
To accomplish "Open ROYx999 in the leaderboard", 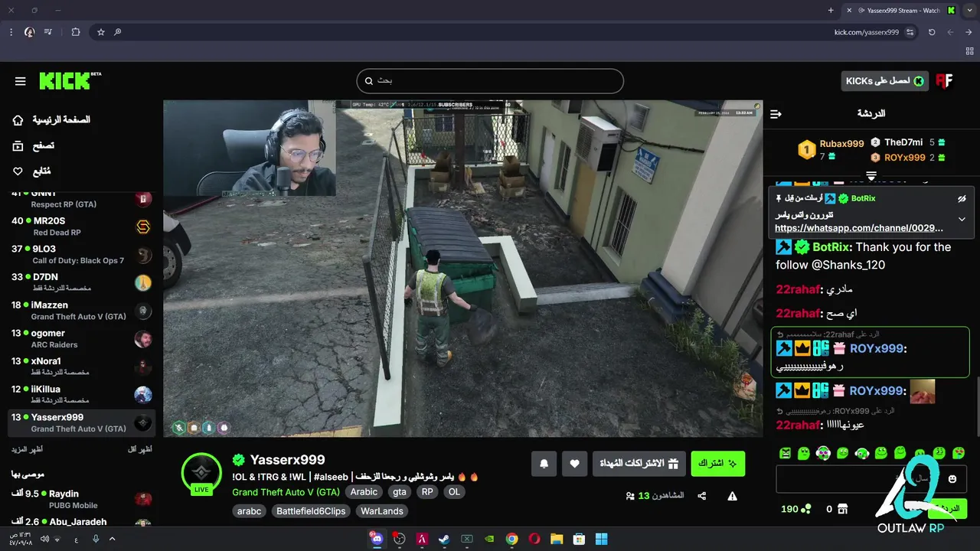I will click(x=905, y=158).
